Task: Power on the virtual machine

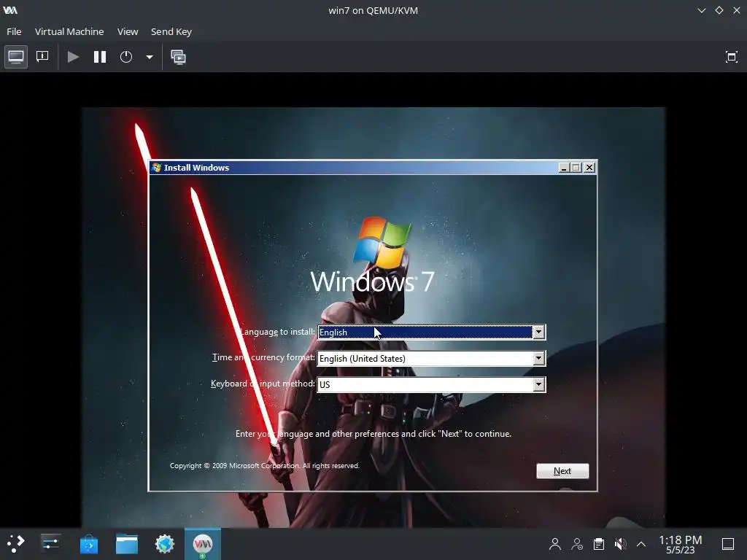Action: click(x=73, y=57)
